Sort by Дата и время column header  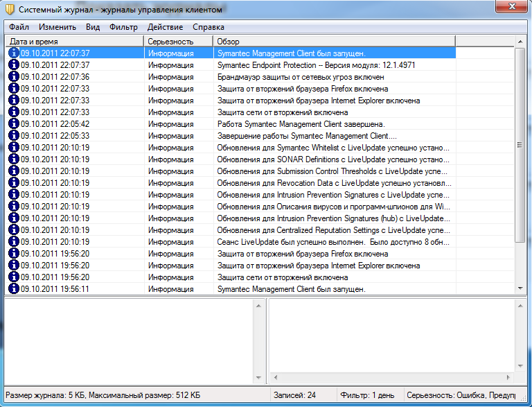click(75, 42)
